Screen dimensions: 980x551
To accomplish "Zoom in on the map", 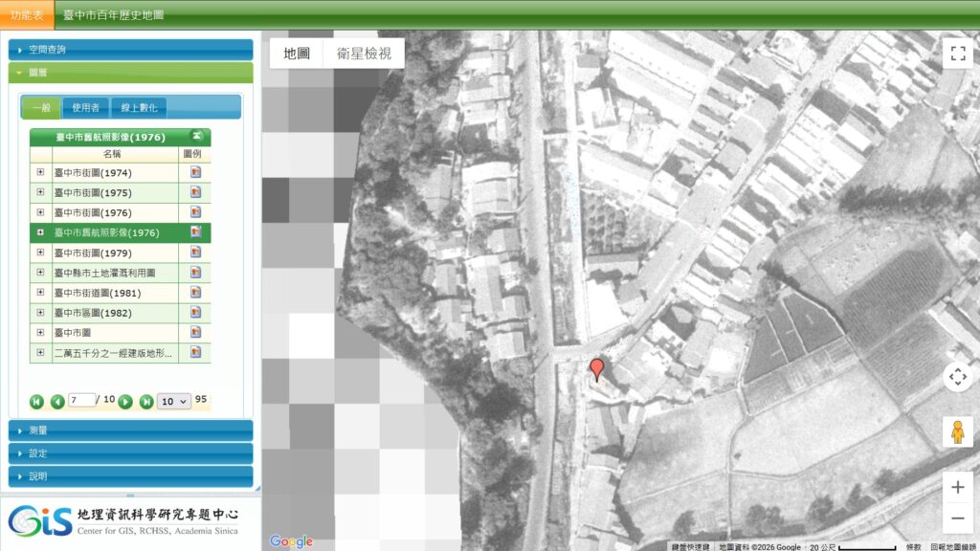I will tap(957, 487).
